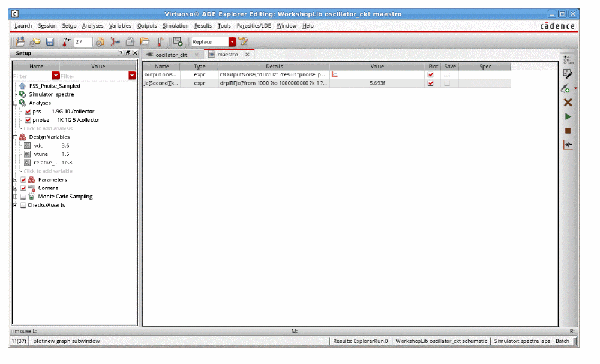Toggle Plot checkbox for output noise row
Image resolution: width=600 pixels, height=364 pixels.
(x=430, y=74)
